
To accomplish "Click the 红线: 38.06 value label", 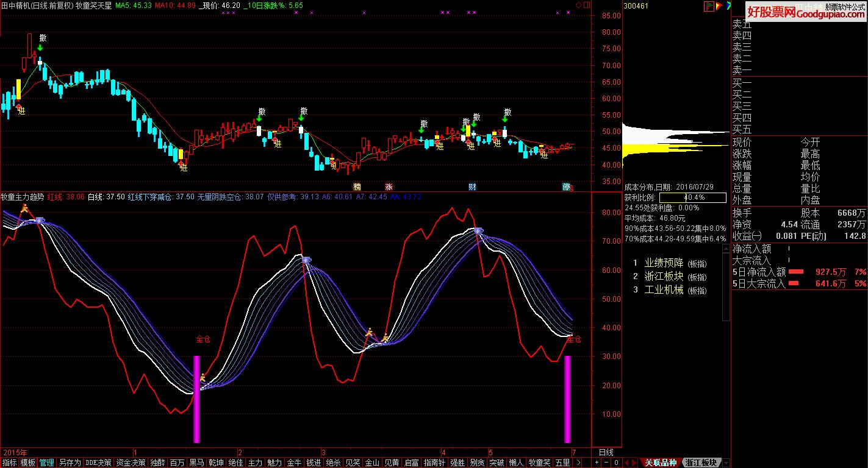I will click(66, 197).
